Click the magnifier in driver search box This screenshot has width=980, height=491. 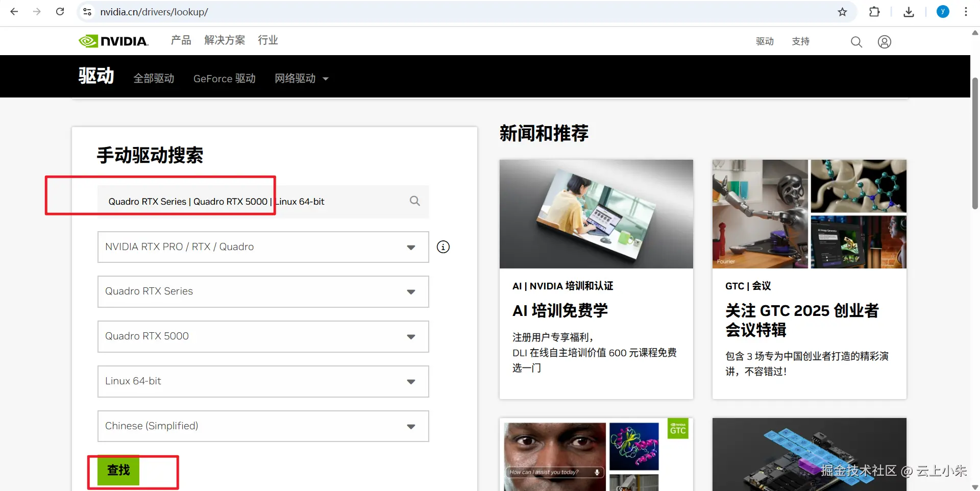(415, 201)
